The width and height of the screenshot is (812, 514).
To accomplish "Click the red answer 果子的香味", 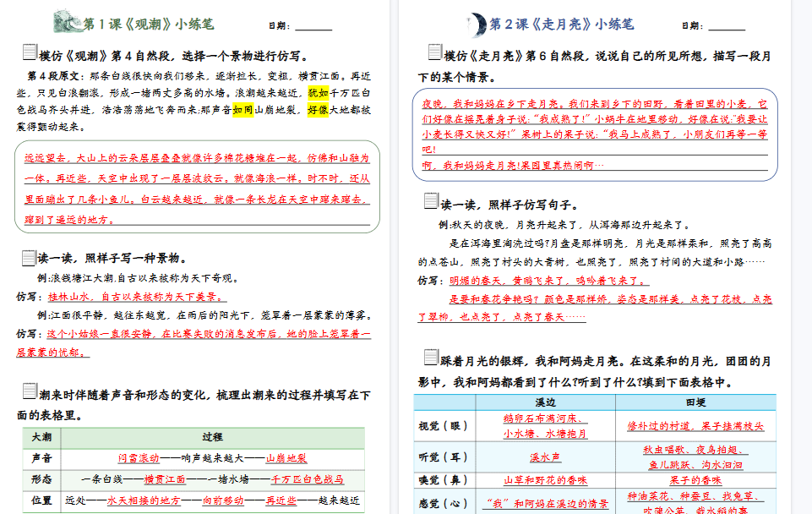I will click(x=695, y=480).
